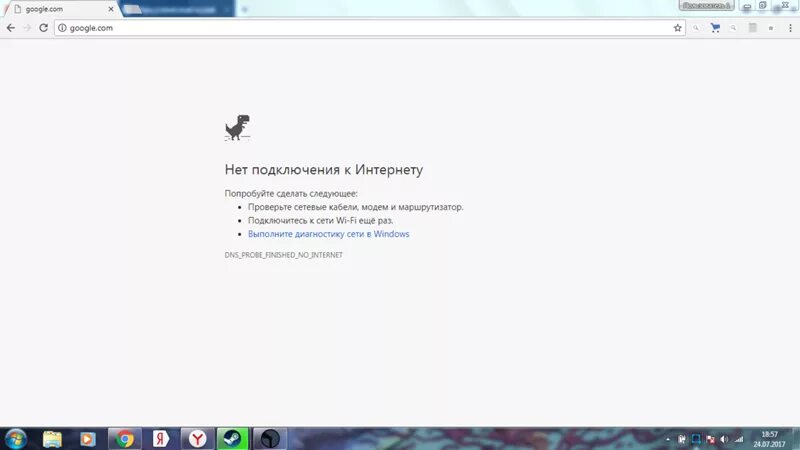This screenshot has width=800, height=450.
Task: Run Windows network diagnostics link
Action: (x=329, y=234)
